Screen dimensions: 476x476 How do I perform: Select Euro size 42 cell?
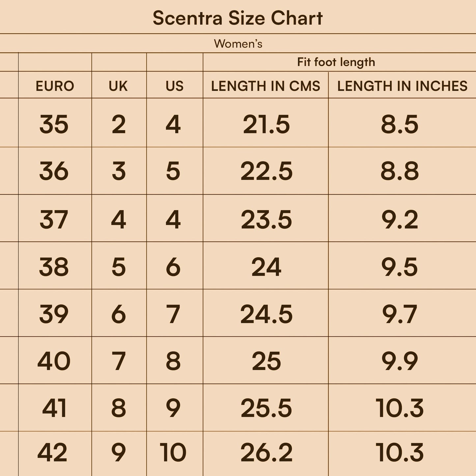pos(52,452)
